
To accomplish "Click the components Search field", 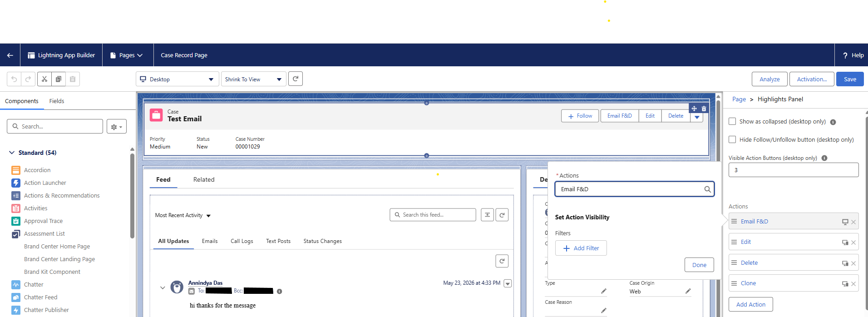I will coord(55,126).
